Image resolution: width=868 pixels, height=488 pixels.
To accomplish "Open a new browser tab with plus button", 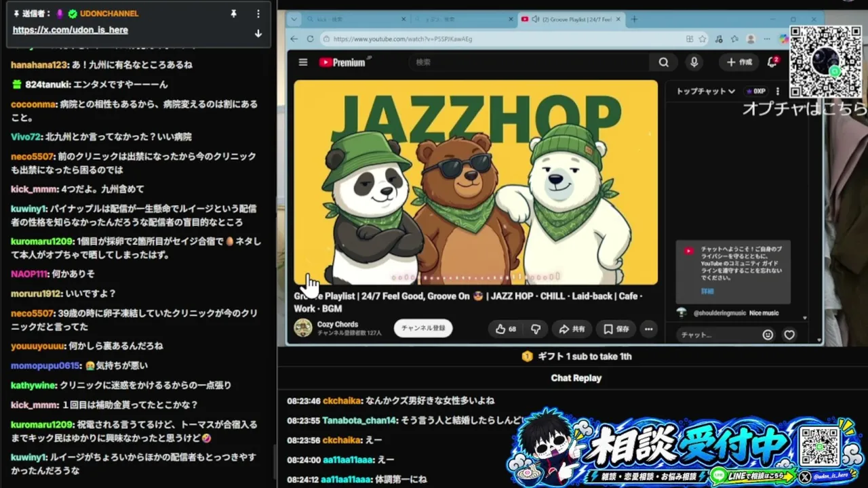I will pos(635,19).
